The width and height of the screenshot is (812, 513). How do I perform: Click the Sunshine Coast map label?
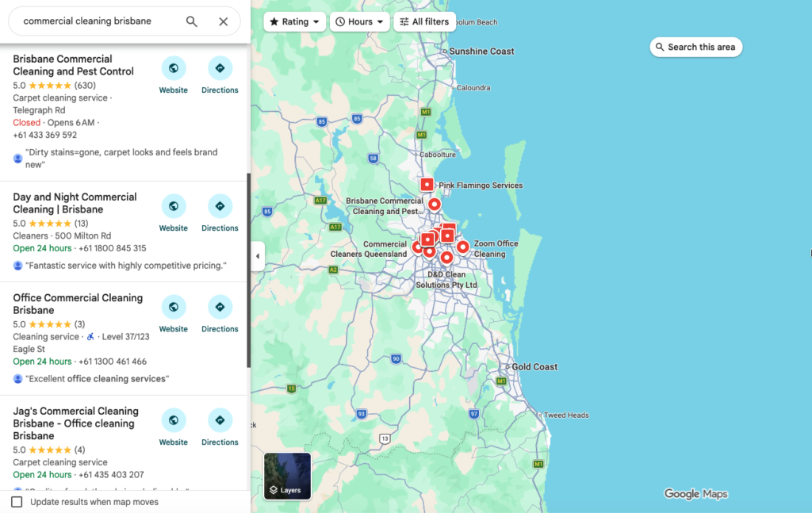pyautogui.click(x=481, y=52)
